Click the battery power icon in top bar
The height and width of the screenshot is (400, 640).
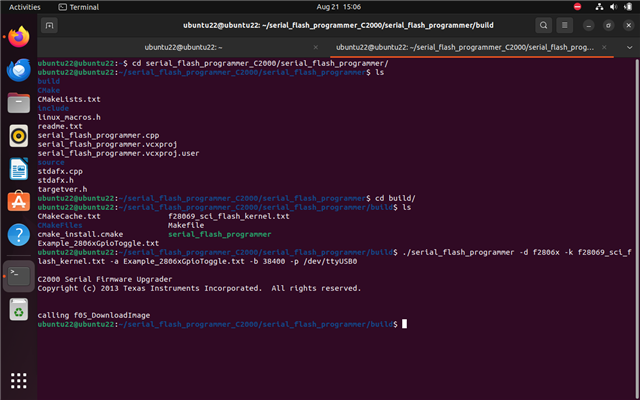coord(628,7)
